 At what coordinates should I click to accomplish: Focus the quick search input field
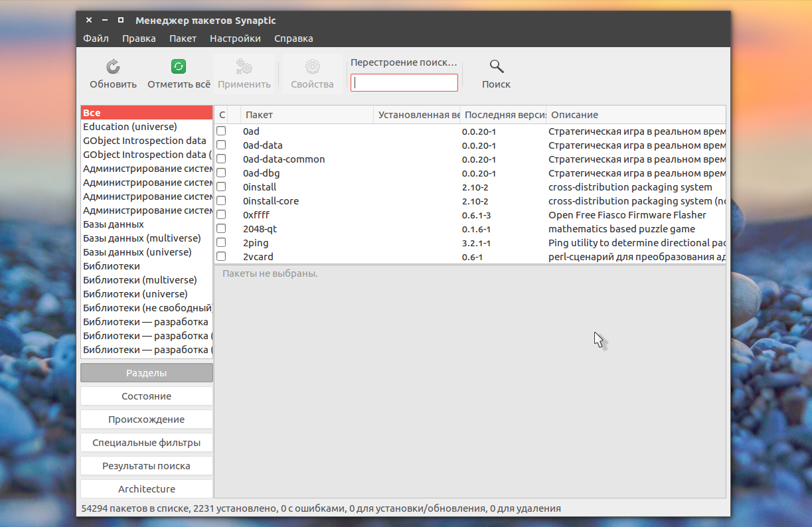(404, 83)
